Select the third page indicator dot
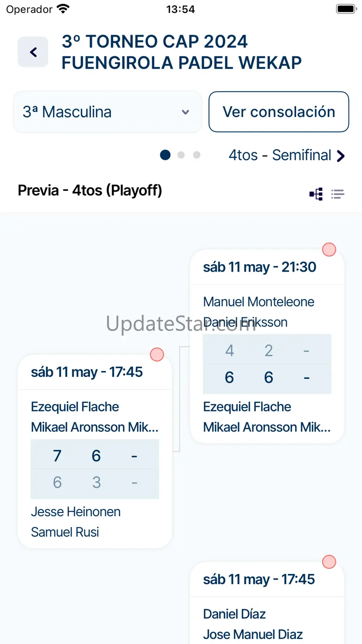 [197, 155]
